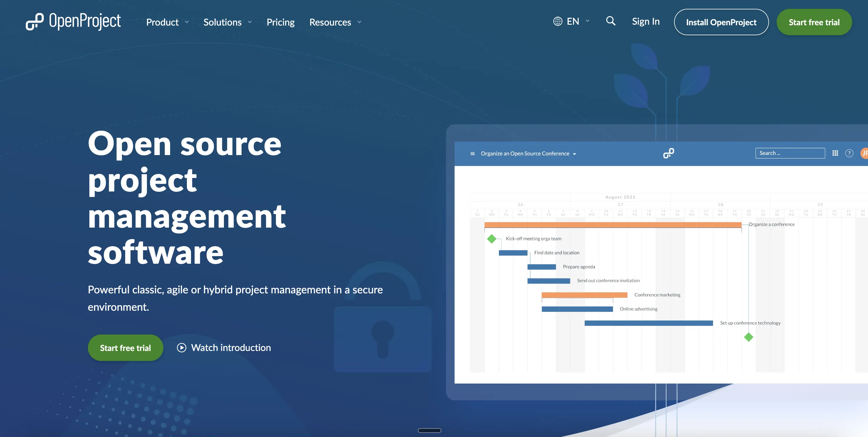The width and height of the screenshot is (868, 437).
Task: Click the Install OpenProject button
Action: [721, 22]
